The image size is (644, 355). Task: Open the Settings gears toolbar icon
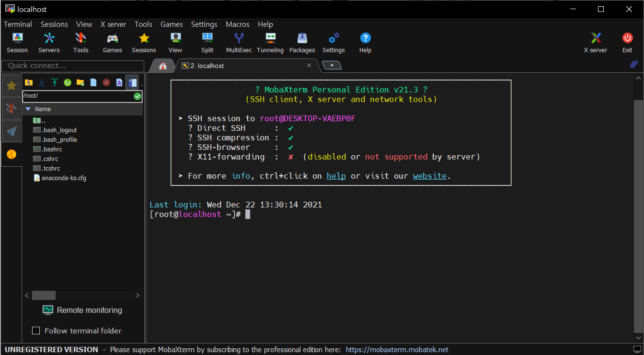click(333, 43)
